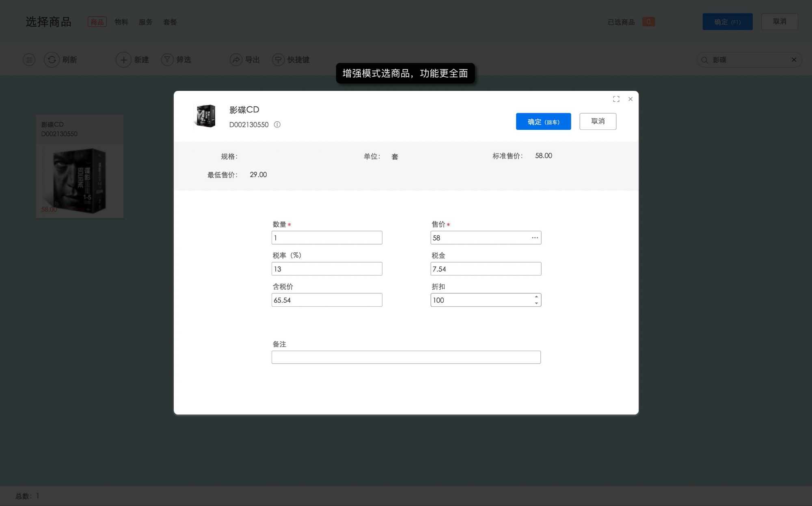Screen dimensions: 812x506
Task: Select the 服务 tab
Action: pyautogui.click(x=145, y=22)
